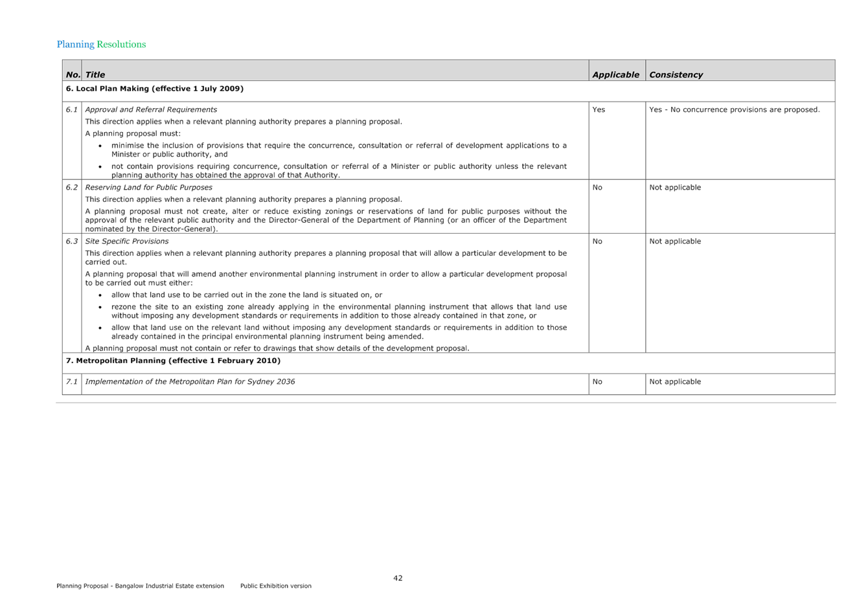The width and height of the screenshot is (868, 613).
Task: Click footer 'Public Exhibition version'
Action: [276, 586]
